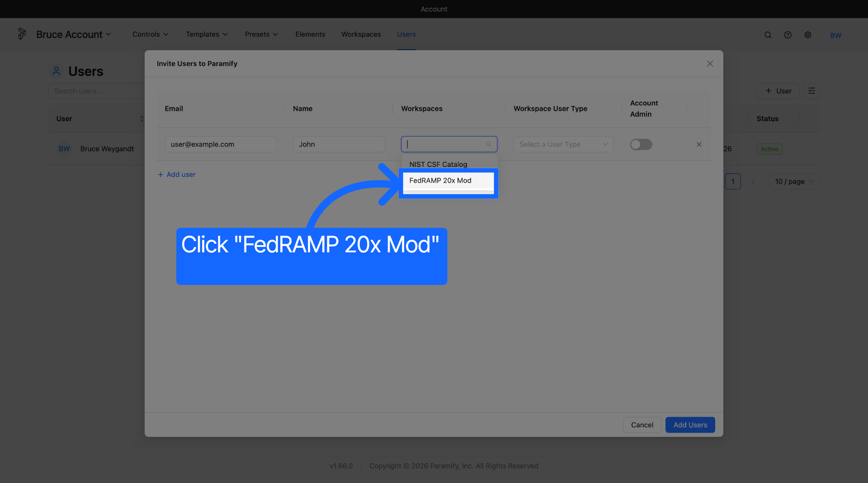
Task: Click the Status column header
Action: (767, 118)
